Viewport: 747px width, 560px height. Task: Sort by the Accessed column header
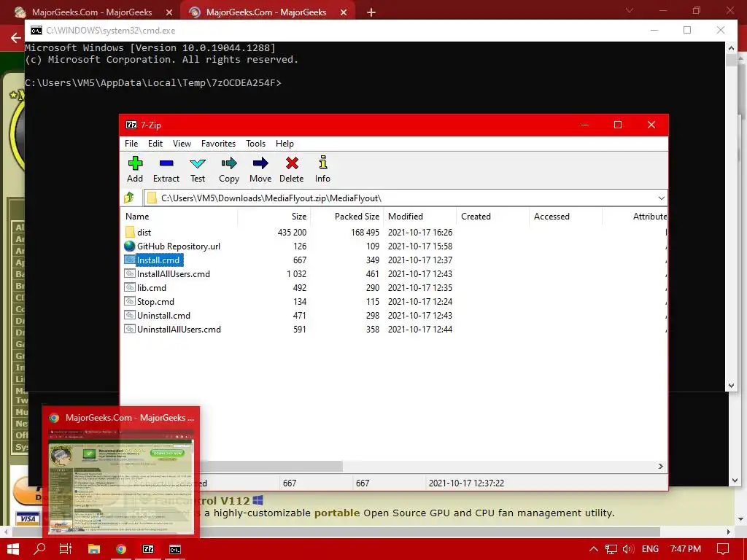(x=565, y=216)
